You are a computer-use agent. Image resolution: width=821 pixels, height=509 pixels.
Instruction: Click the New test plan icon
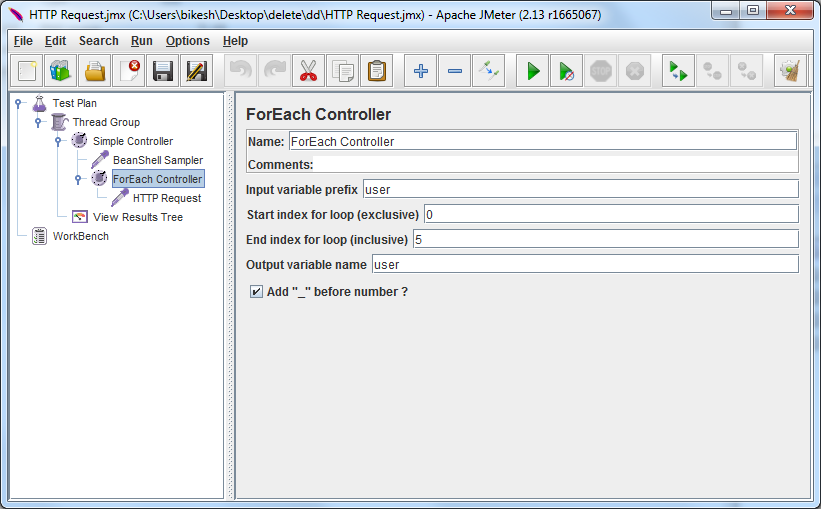coord(27,71)
